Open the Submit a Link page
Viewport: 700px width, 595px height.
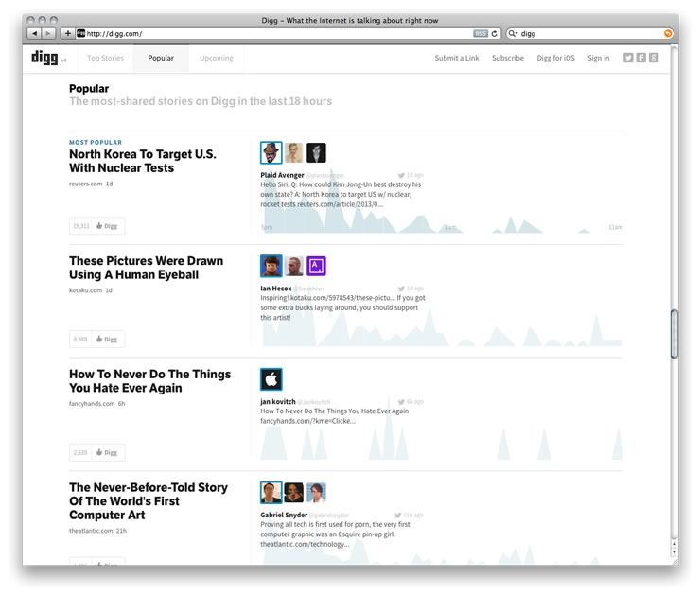tap(456, 58)
